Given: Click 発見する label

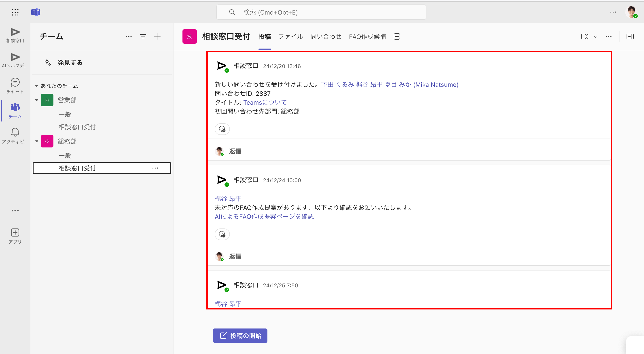Looking at the screenshot, I should (x=70, y=63).
